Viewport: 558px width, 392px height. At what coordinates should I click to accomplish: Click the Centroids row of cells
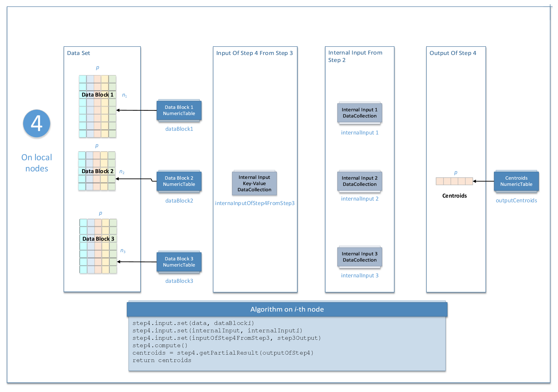tap(454, 181)
